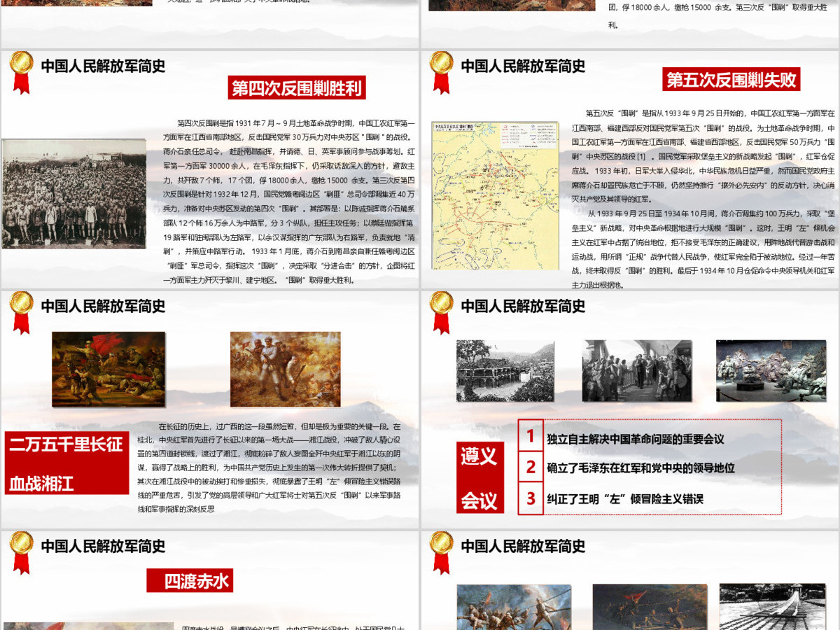840x630 pixels.
Task: Click the medal icon on the 遵义会议 slide
Action: [x=441, y=312]
